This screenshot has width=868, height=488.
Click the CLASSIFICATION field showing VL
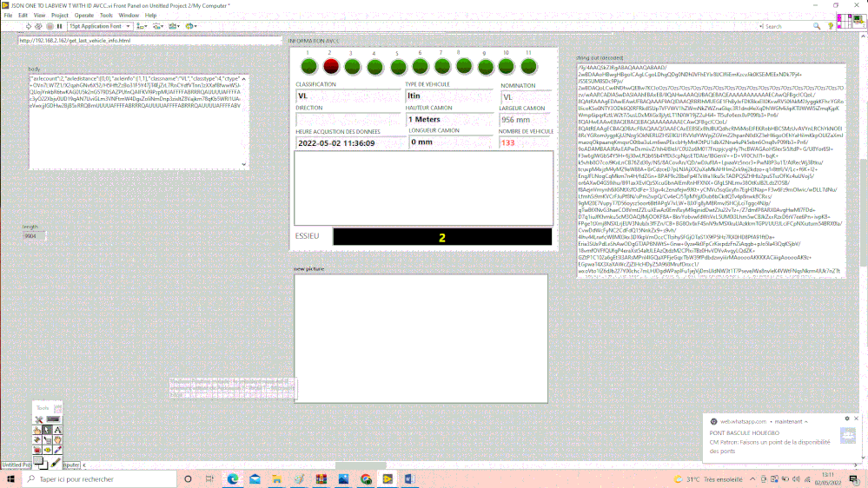[348, 96]
